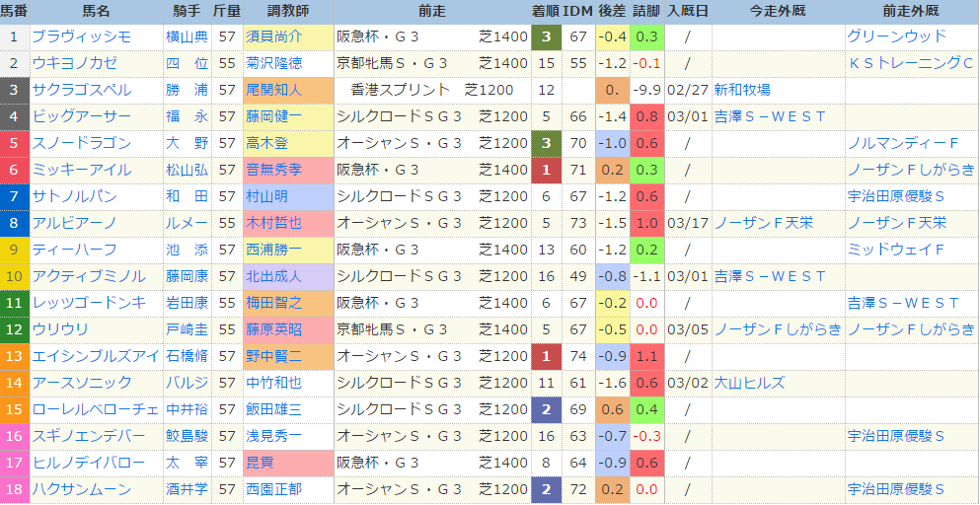The image size is (980, 505).
Task: Open jockey link 横山典
Action: click(x=187, y=36)
